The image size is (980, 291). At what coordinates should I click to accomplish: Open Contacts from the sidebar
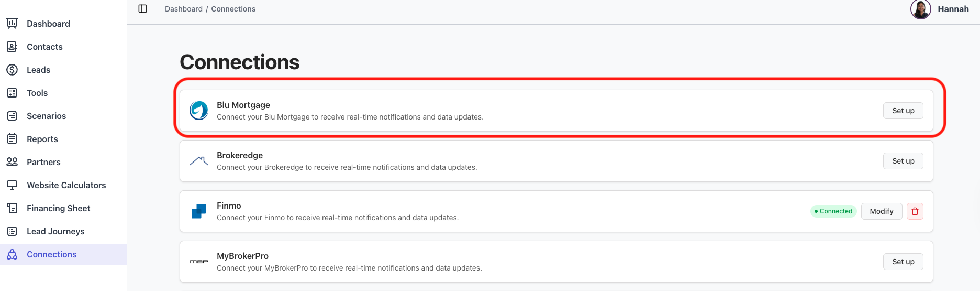point(44,47)
